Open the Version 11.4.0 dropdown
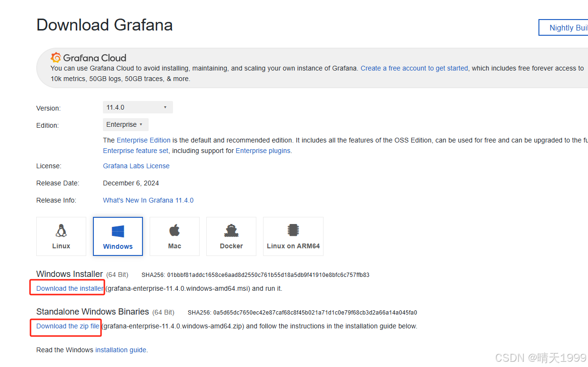 138,107
